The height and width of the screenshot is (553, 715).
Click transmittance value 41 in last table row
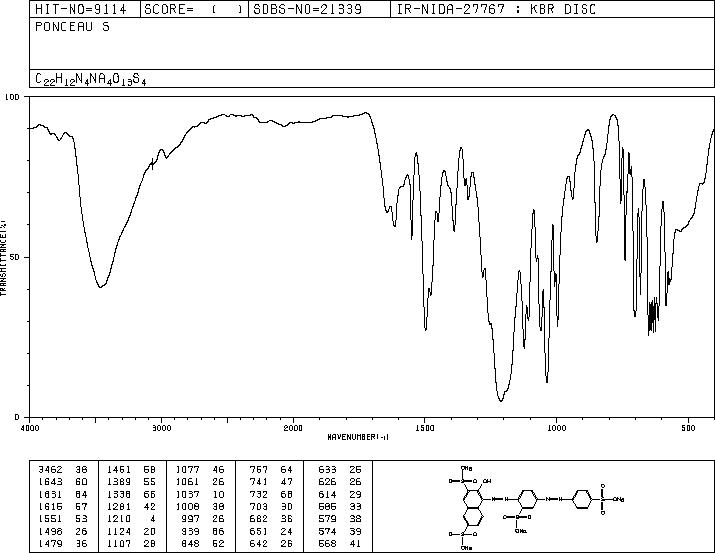coord(355,543)
